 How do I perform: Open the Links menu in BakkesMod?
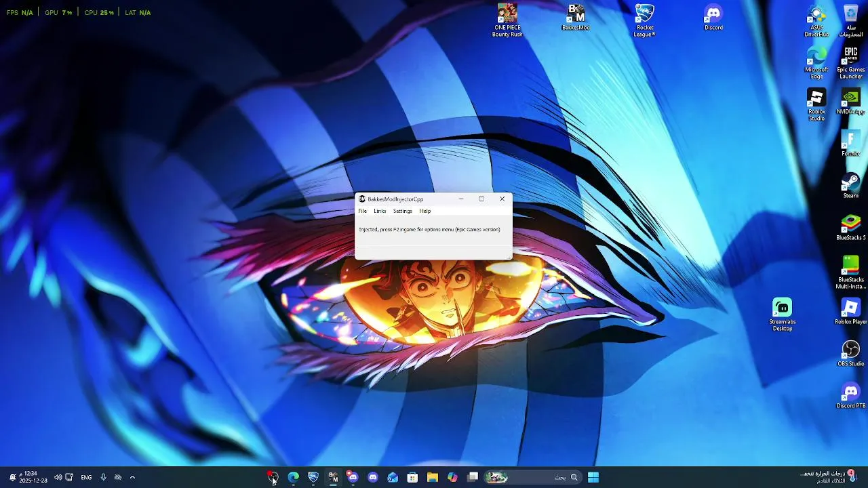[380, 211]
